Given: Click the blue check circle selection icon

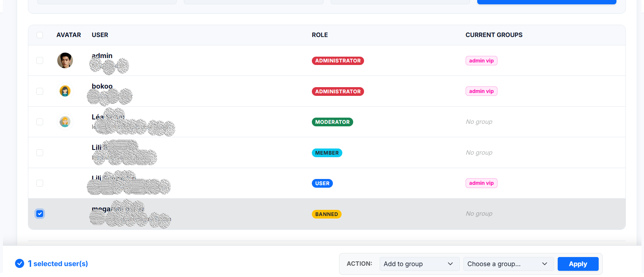Looking at the screenshot, I should pos(20,264).
